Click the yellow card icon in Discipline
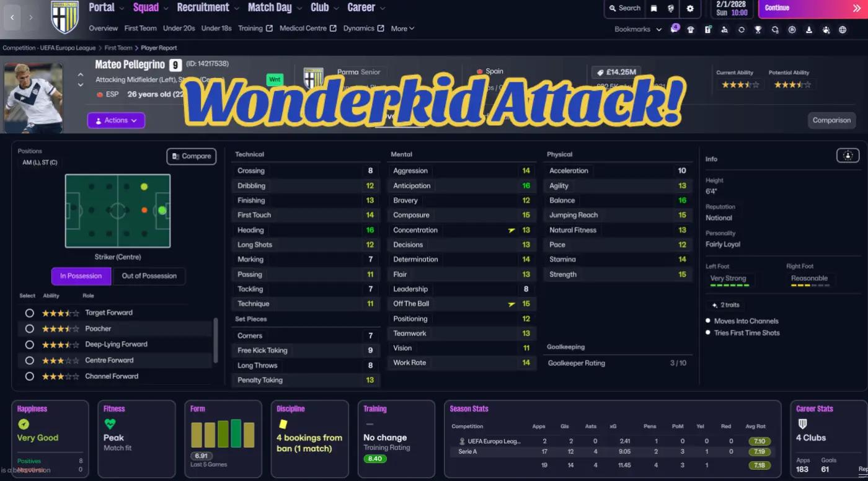 283,424
